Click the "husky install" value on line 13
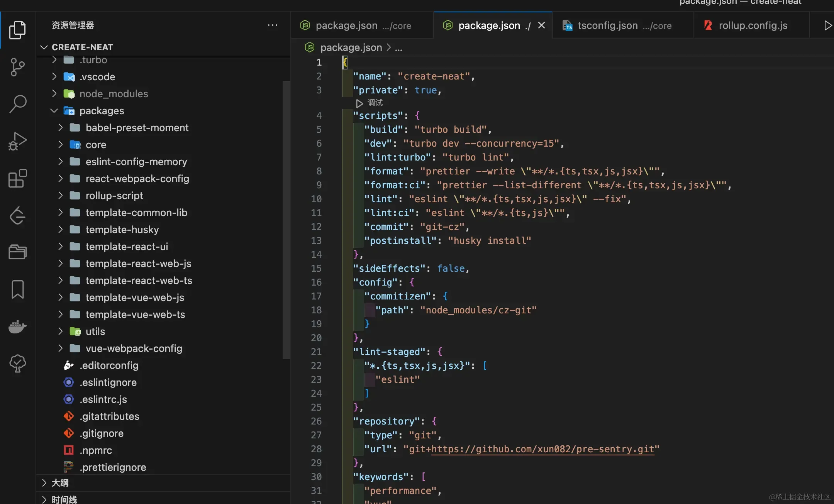Image resolution: width=834 pixels, height=504 pixels. click(x=490, y=240)
